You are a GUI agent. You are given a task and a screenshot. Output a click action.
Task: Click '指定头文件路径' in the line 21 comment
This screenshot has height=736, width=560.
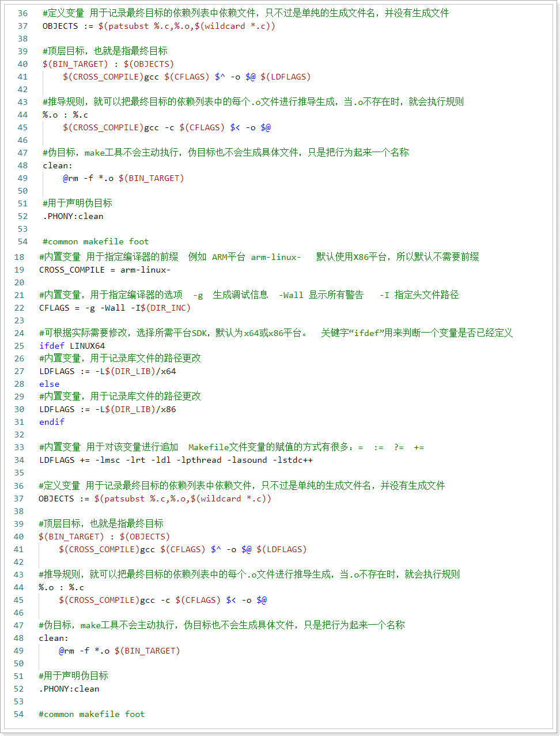click(426, 295)
